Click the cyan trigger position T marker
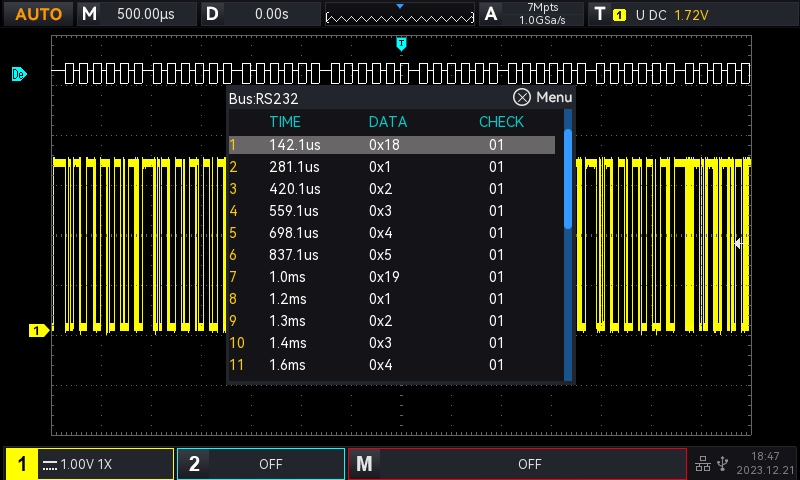Screen dimensions: 800x480 click(401, 44)
